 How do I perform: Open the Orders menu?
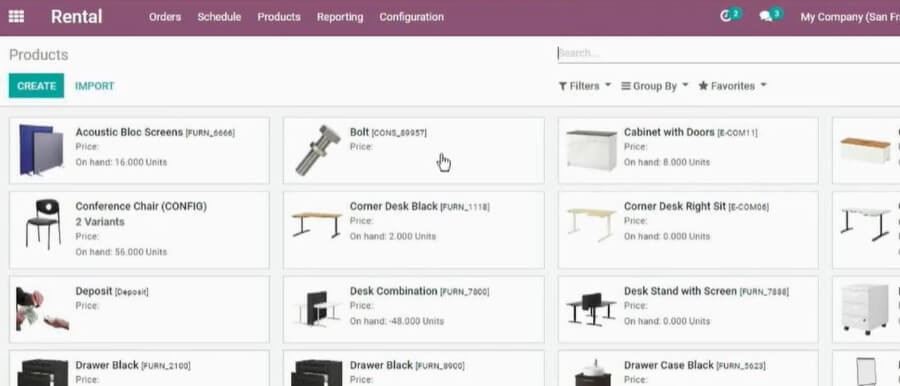pyautogui.click(x=165, y=17)
